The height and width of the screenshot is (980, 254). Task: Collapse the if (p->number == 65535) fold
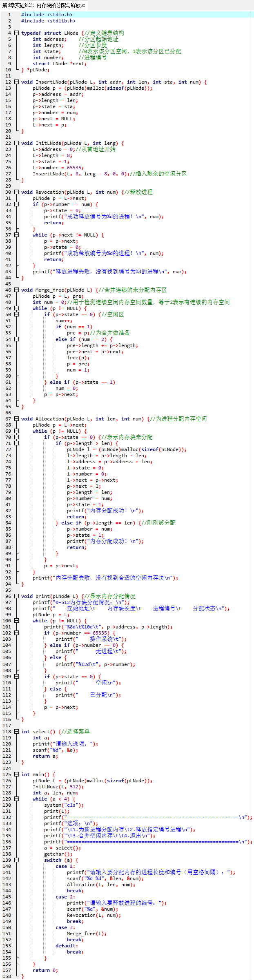[x=16, y=633]
